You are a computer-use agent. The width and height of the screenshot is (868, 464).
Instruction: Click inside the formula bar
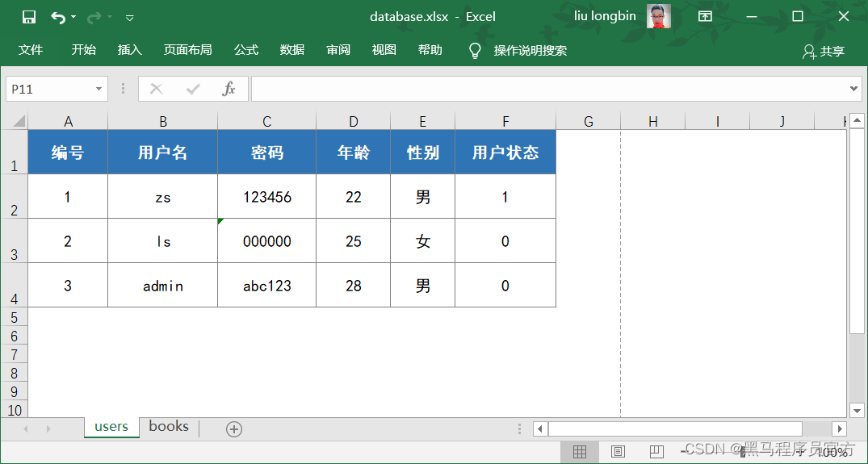pyautogui.click(x=550, y=89)
